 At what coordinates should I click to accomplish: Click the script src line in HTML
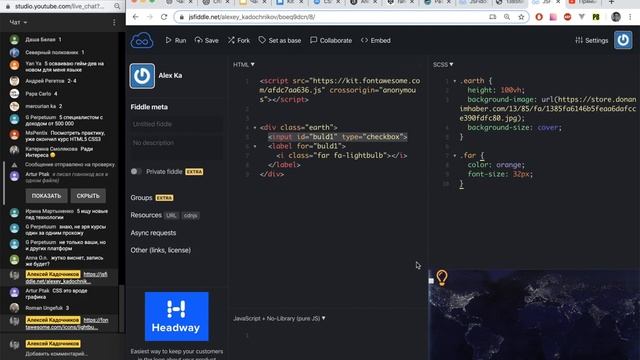[x=340, y=90]
